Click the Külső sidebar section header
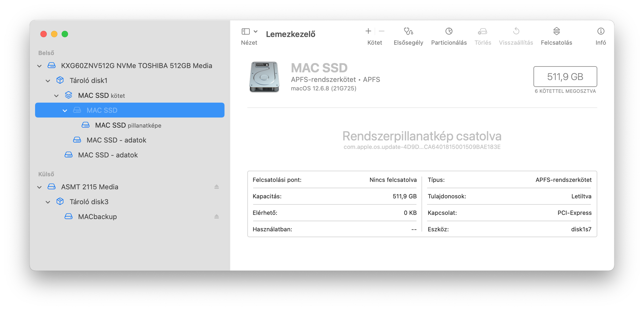 (x=46, y=174)
